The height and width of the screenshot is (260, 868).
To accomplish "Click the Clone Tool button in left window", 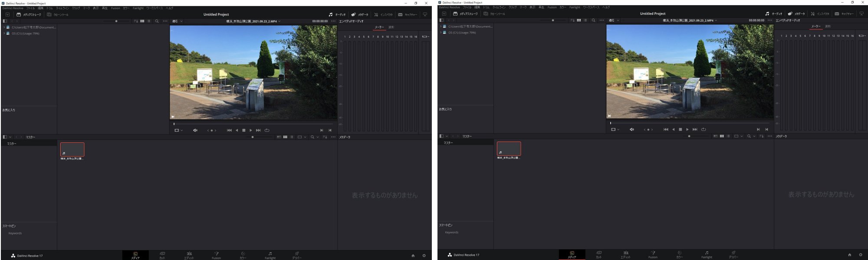I will (58, 15).
